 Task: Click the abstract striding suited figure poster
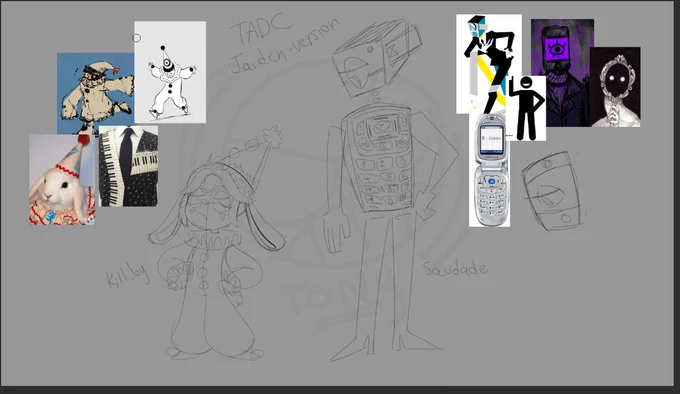(x=488, y=64)
